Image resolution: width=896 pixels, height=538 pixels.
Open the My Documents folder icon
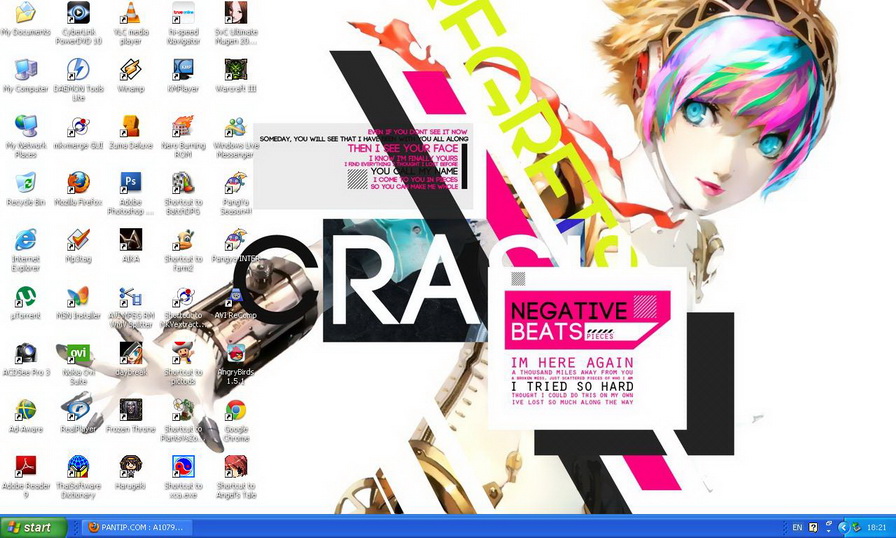coord(26,13)
